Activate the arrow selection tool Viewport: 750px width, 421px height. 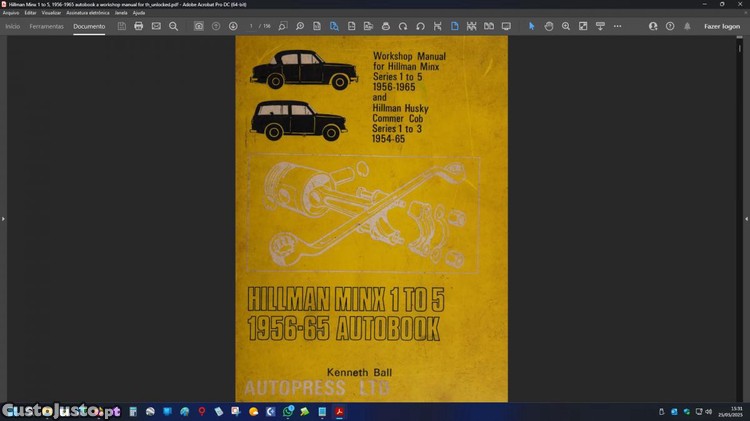click(x=532, y=26)
